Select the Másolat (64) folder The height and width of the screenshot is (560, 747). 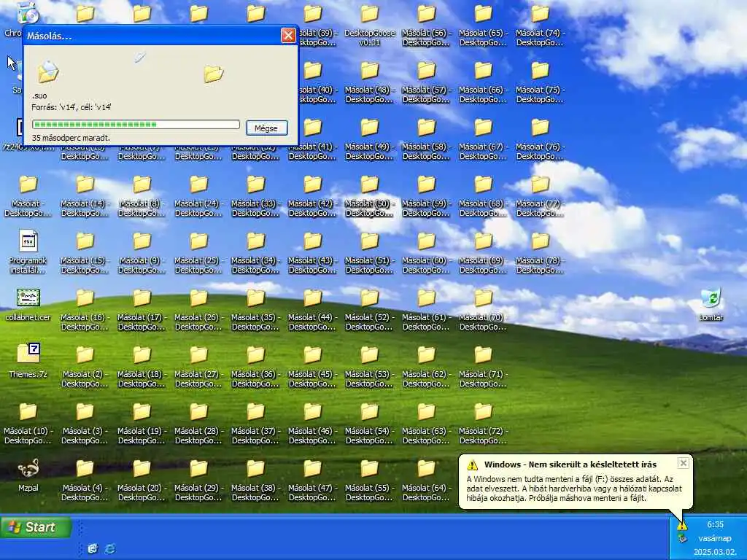(x=426, y=480)
